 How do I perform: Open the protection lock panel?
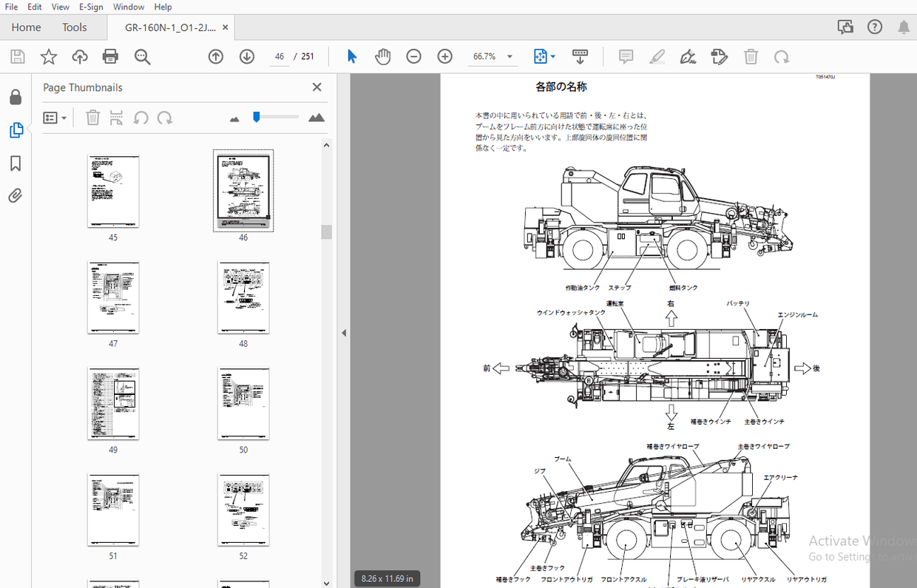point(16,97)
